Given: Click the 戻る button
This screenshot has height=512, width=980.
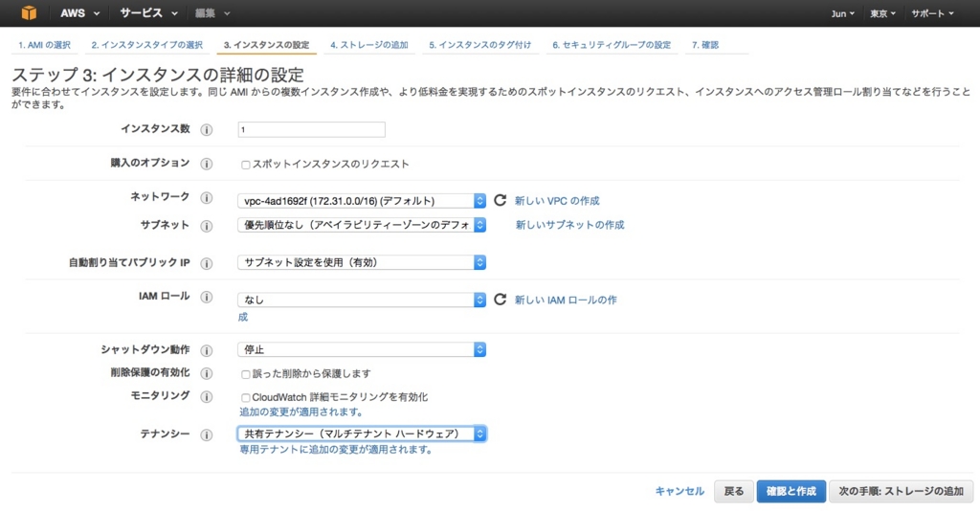Looking at the screenshot, I should click(734, 491).
